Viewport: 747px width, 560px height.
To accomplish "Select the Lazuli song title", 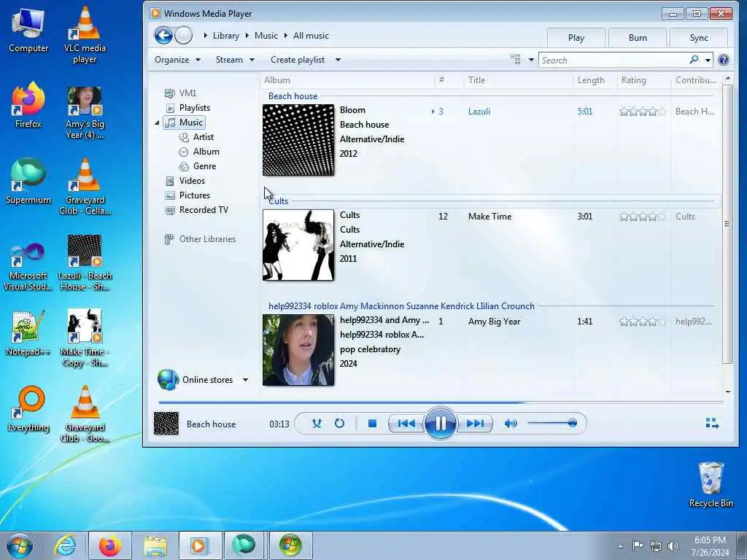I will tap(479, 112).
